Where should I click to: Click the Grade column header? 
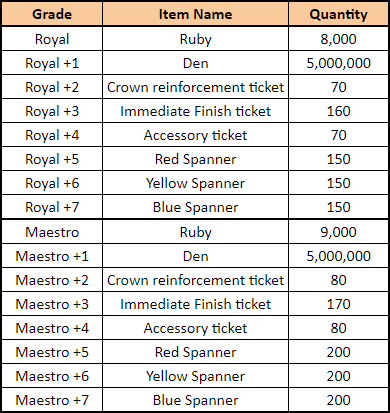tap(52, 14)
